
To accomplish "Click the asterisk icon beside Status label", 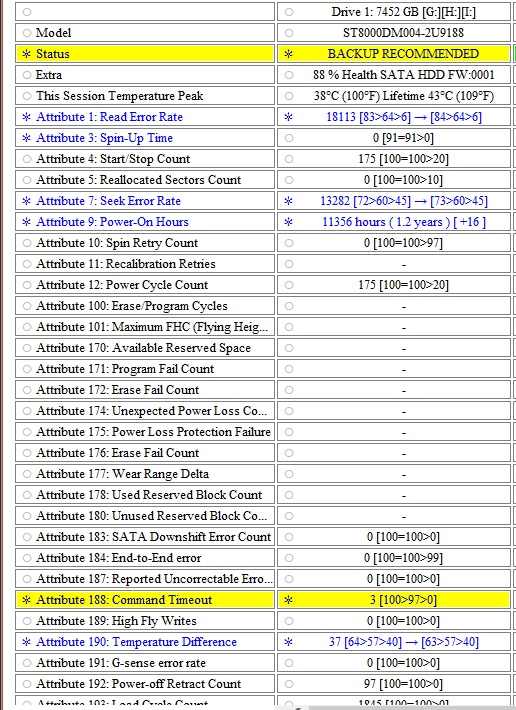I will [27, 54].
